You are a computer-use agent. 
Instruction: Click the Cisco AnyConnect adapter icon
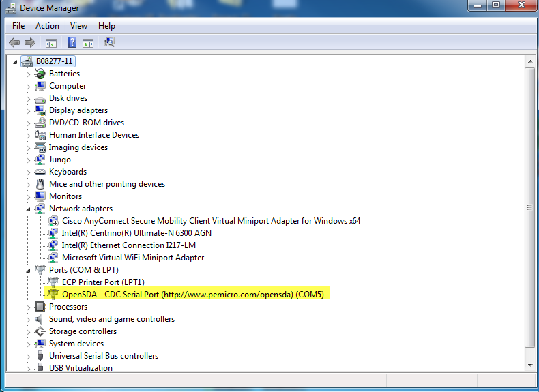(53, 221)
